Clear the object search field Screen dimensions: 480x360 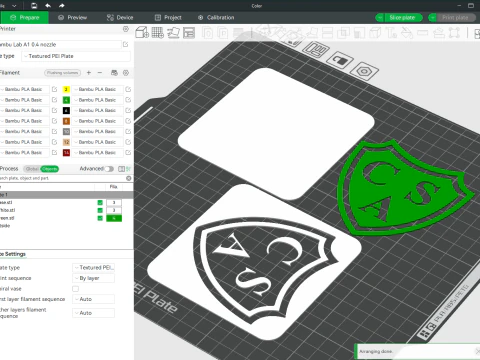129,178
